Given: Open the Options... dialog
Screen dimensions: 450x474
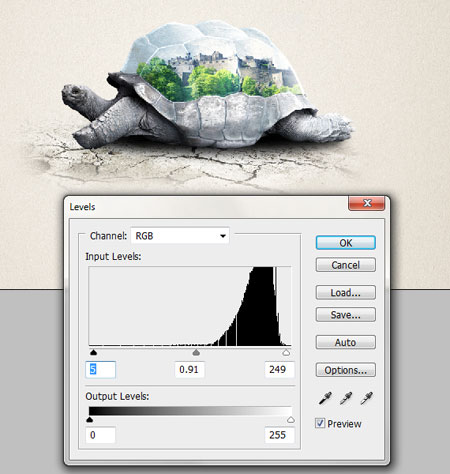Looking at the screenshot, I should (346, 370).
